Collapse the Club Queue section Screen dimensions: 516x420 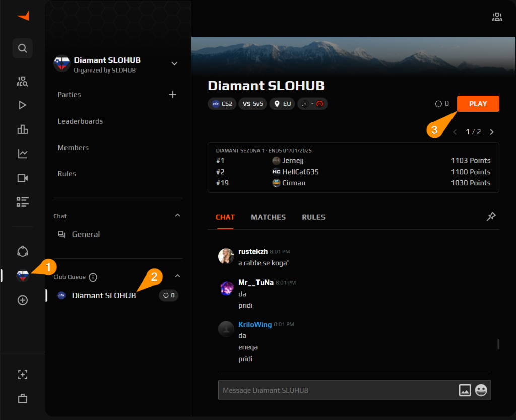(x=178, y=276)
